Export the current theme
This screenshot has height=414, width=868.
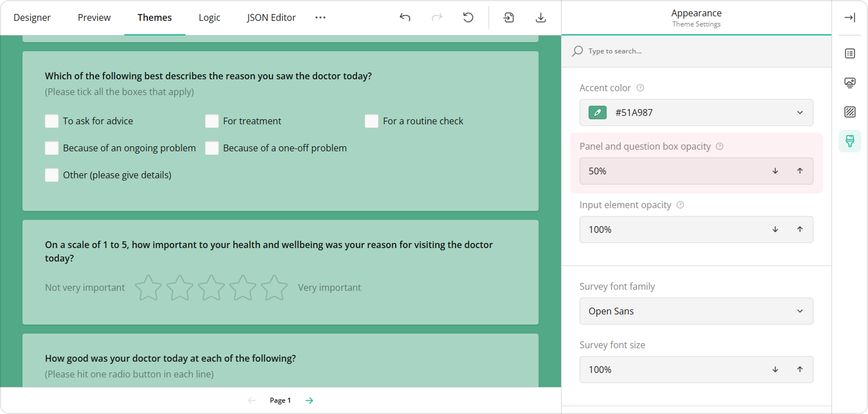540,17
